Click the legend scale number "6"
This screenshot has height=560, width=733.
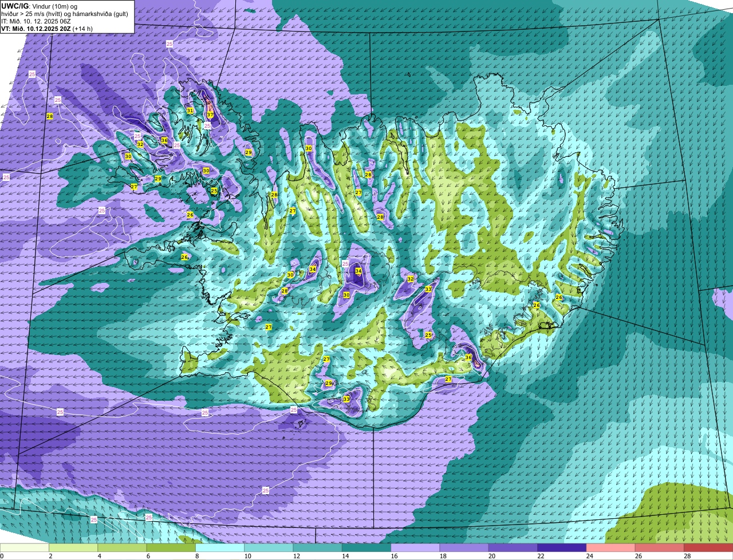(x=148, y=556)
